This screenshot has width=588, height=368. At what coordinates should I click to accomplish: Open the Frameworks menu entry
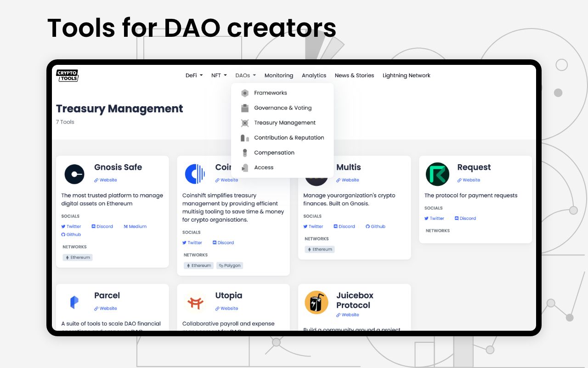(x=271, y=92)
